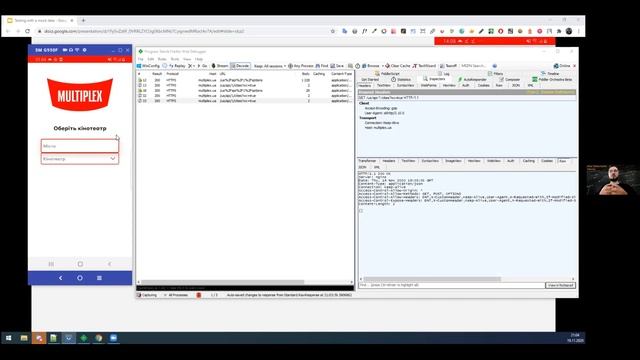Sort sessions by Body column header
Screen dimensions: 640x360
coord(306,74)
